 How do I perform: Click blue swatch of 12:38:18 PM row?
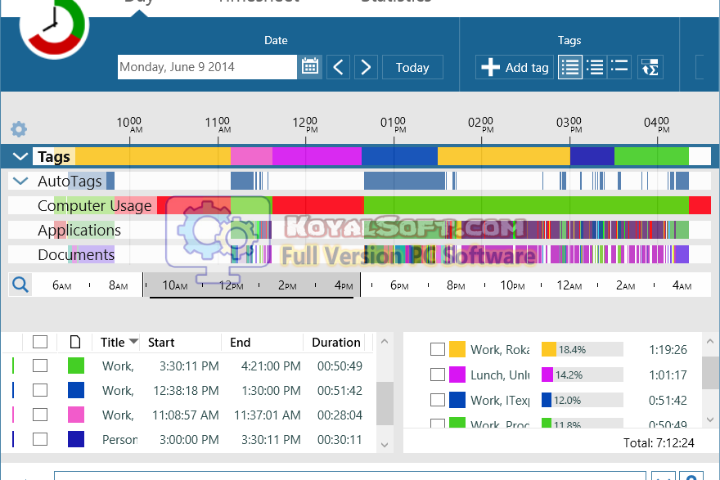[x=76, y=390]
